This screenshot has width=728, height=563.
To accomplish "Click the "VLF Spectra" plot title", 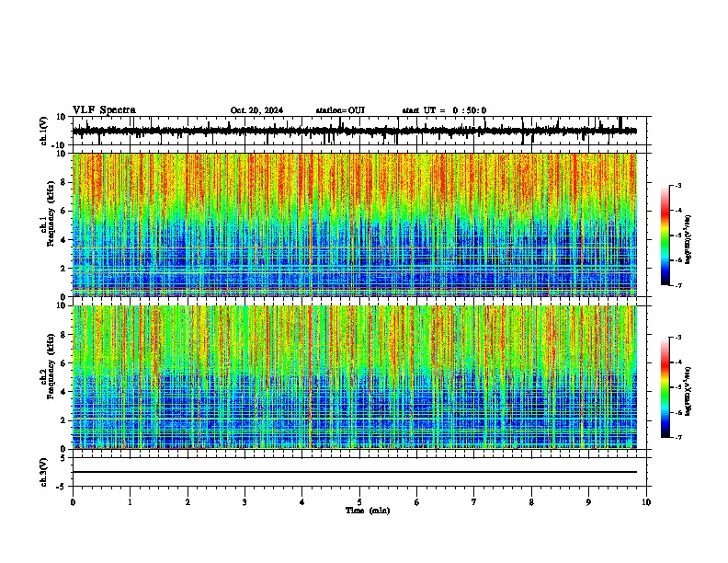I will [x=104, y=110].
